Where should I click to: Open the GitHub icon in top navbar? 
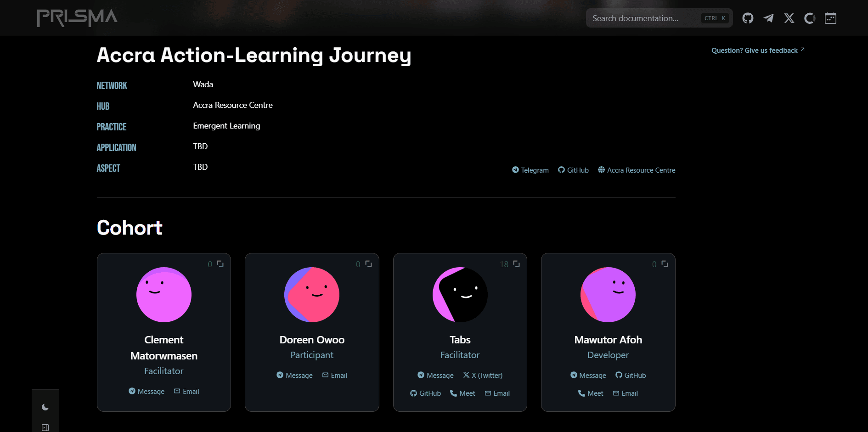748,18
